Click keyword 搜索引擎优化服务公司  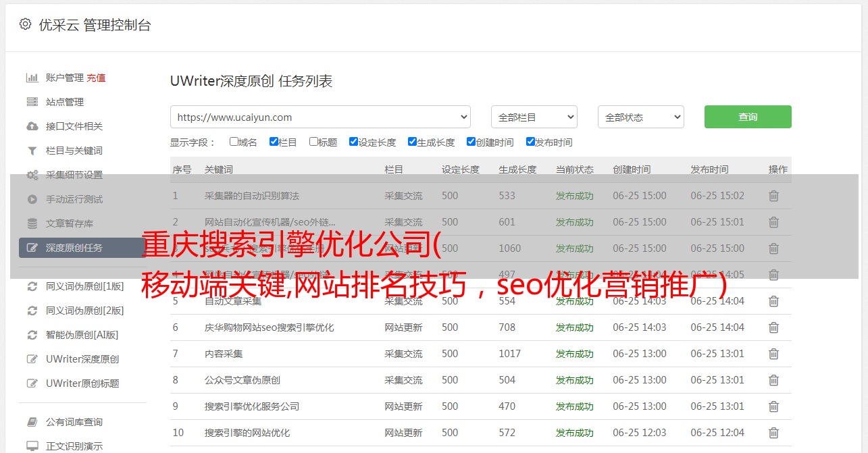(x=252, y=406)
